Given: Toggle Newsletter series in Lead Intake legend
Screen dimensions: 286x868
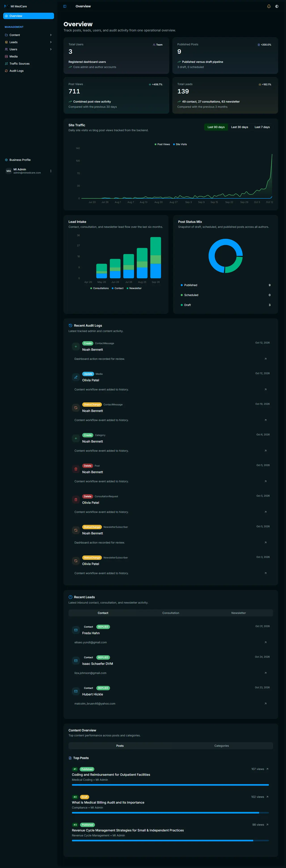Looking at the screenshot, I should point(134,289).
